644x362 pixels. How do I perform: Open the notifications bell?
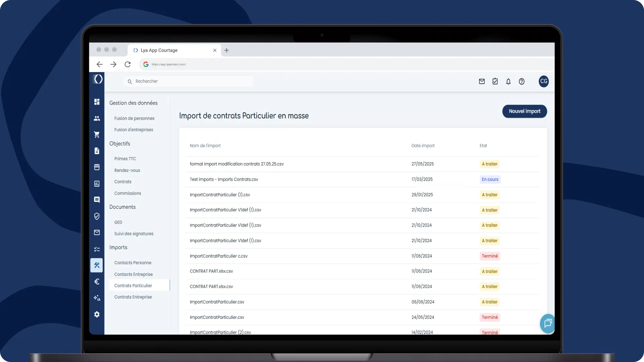(x=508, y=81)
